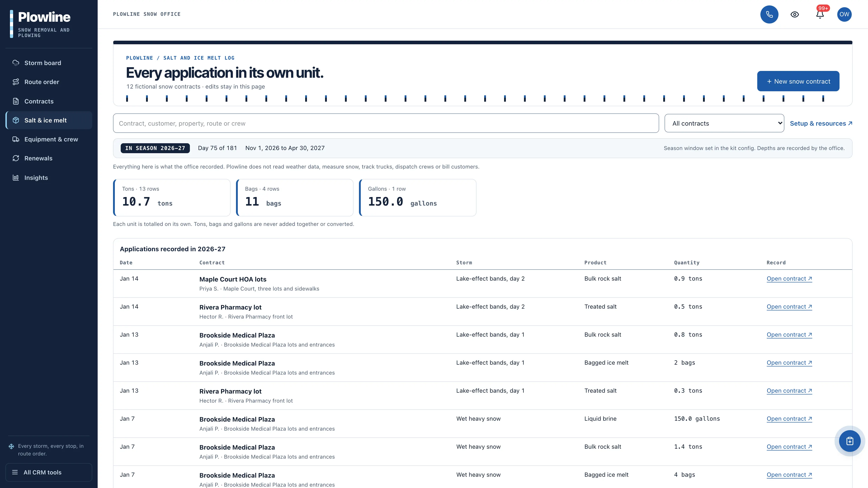This screenshot has width=868, height=488.
Task: Open All CRM tools hamburger icon
Action: (15, 472)
